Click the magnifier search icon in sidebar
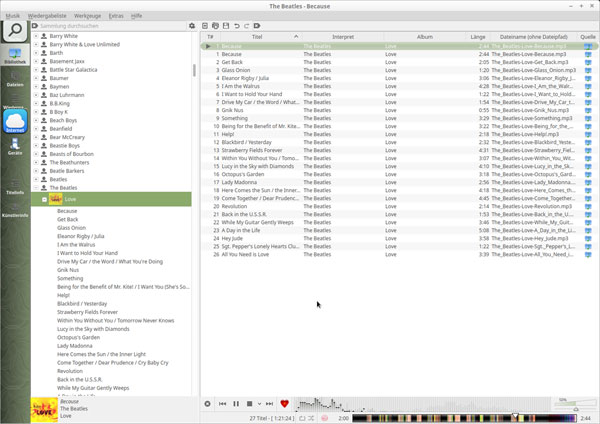This screenshot has height=424, width=600. tap(15, 32)
